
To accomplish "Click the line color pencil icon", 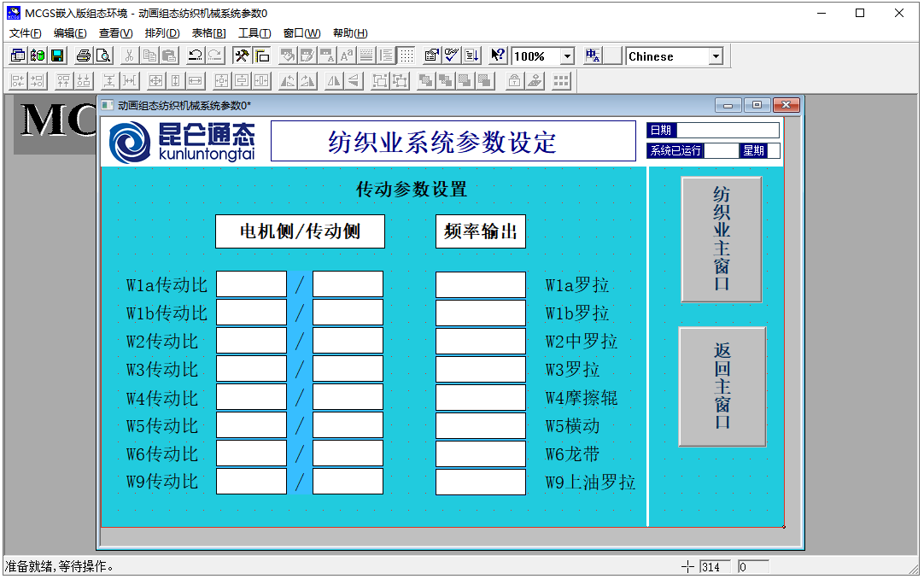I will tap(307, 56).
